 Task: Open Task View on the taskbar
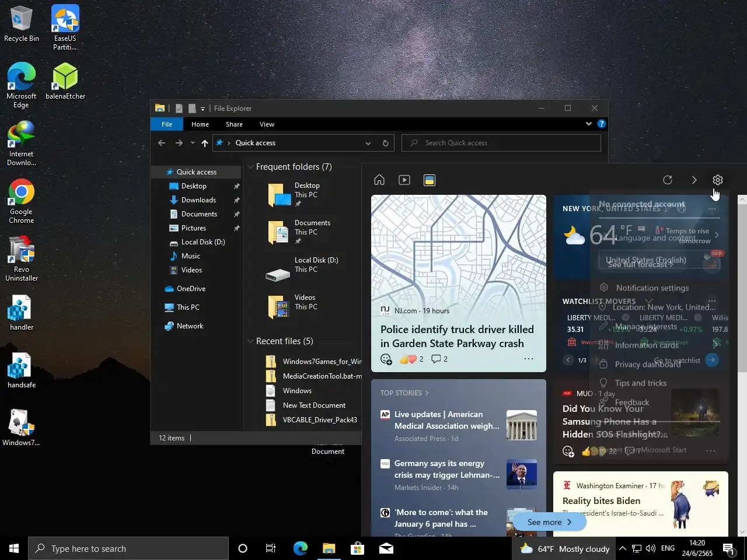click(271, 548)
